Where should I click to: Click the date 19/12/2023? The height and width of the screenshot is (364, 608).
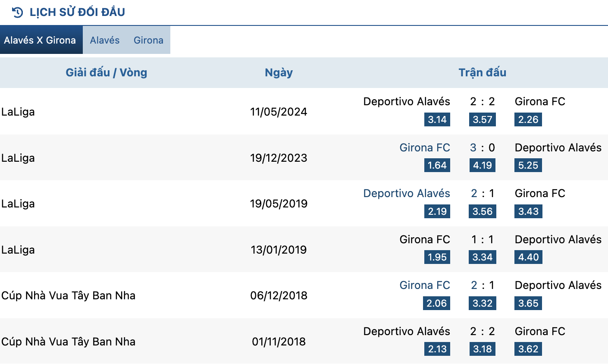(279, 158)
